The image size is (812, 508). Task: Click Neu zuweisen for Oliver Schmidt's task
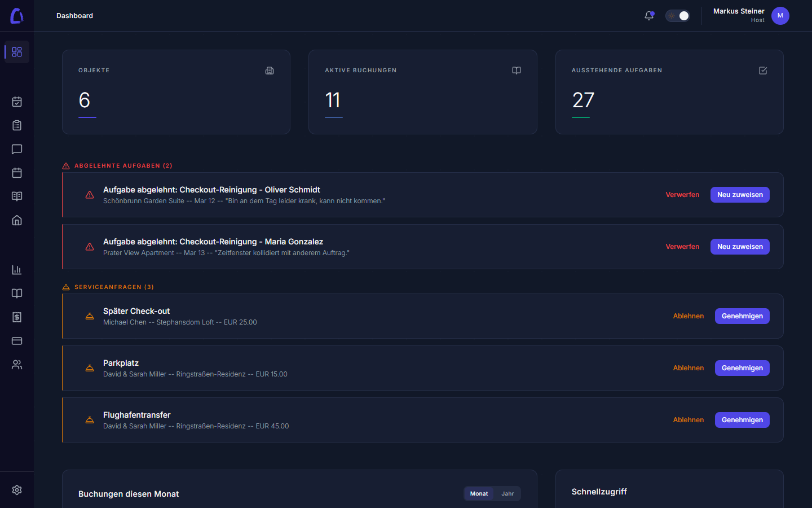click(740, 194)
